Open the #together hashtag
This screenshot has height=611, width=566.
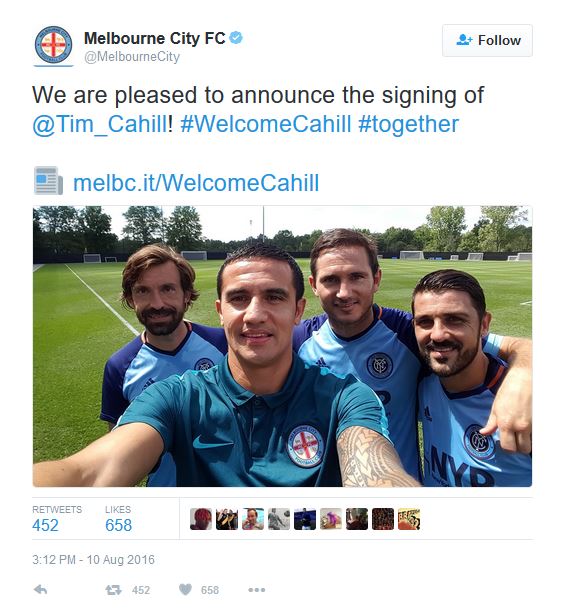[408, 125]
